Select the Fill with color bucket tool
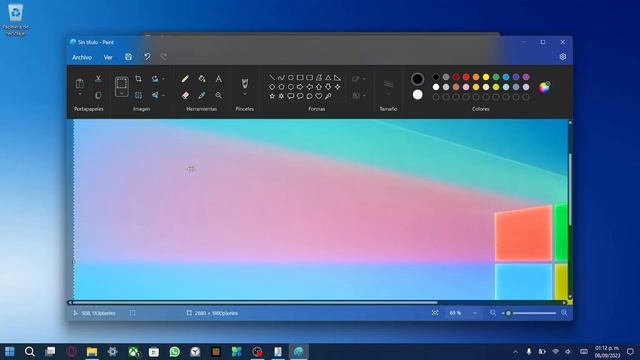 (202, 79)
